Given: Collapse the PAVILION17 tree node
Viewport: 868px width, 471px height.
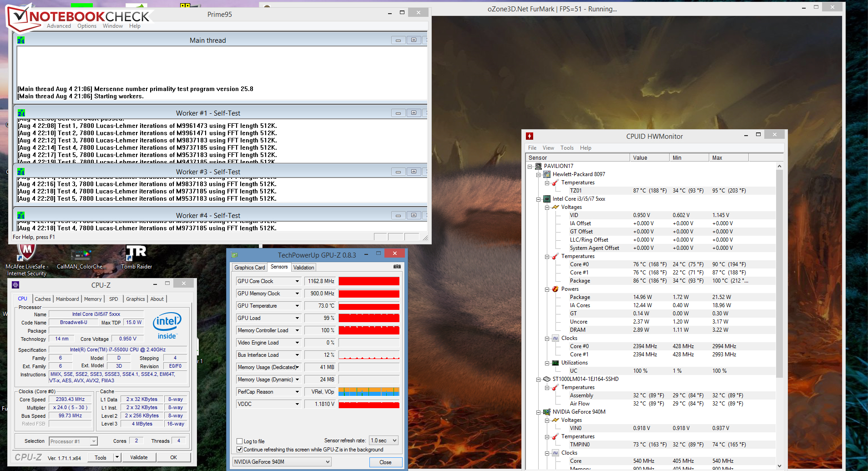Looking at the screenshot, I should point(530,167).
